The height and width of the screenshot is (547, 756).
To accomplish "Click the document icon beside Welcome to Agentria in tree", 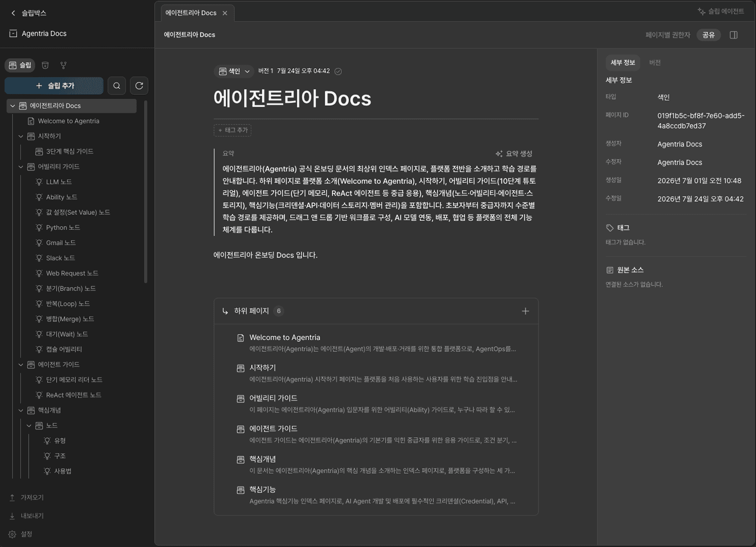I will point(31,121).
